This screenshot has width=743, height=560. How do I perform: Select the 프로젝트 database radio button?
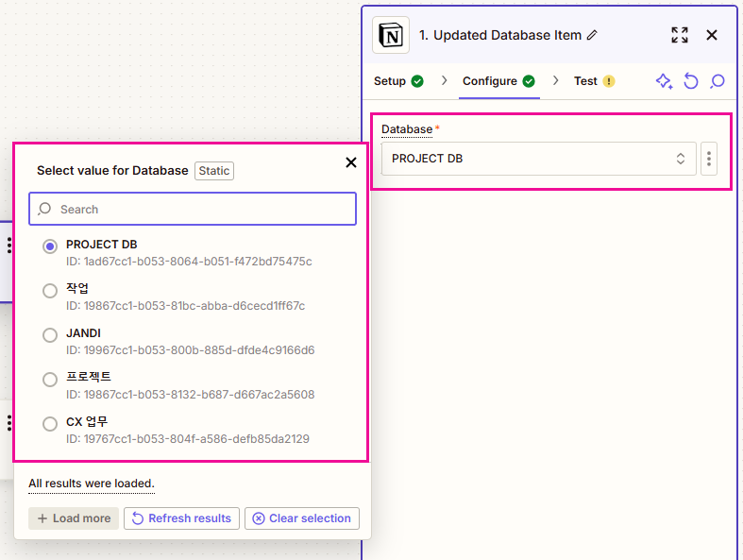[50, 380]
